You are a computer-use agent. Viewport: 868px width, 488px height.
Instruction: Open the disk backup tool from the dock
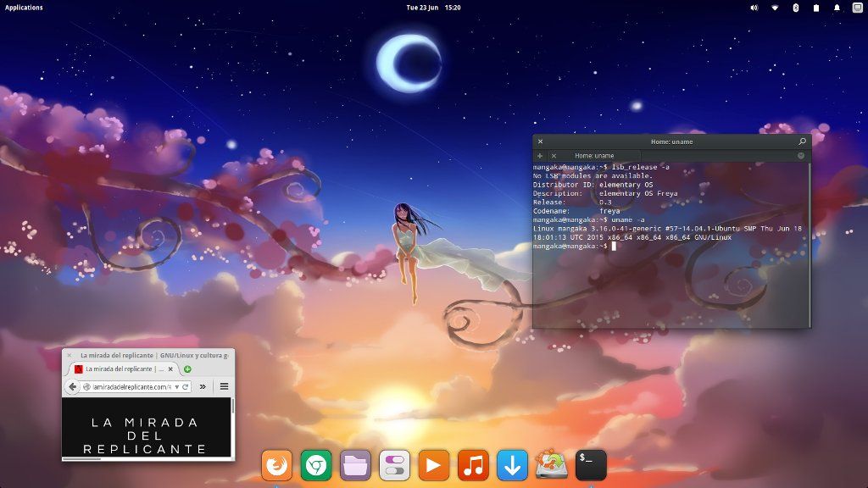click(x=550, y=464)
